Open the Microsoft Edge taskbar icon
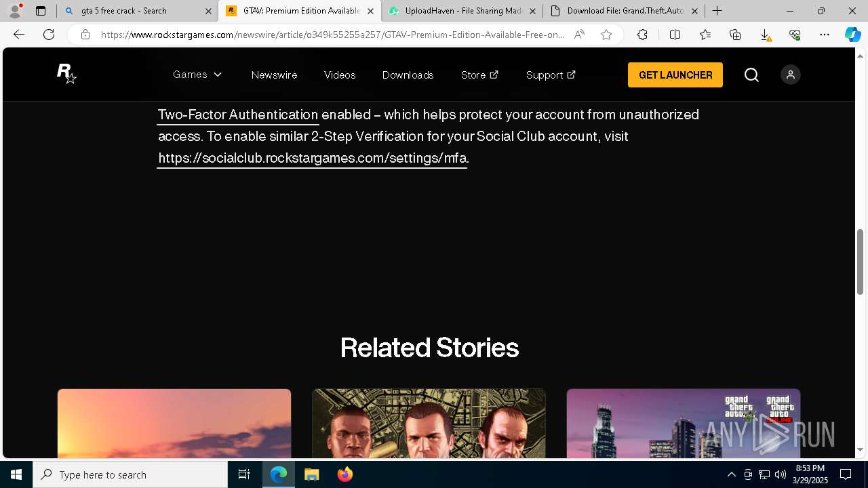Viewport: 868px width, 488px height. [x=278, y=474]
